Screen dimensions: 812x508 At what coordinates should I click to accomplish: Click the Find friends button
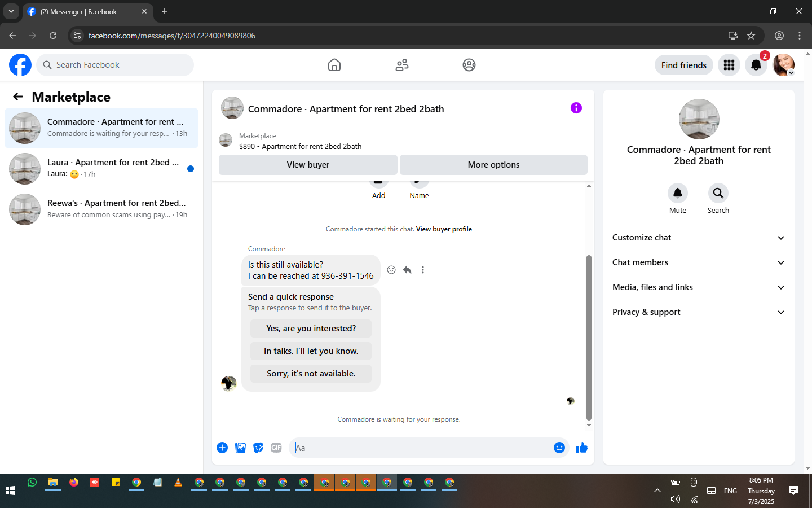point(684,65)
